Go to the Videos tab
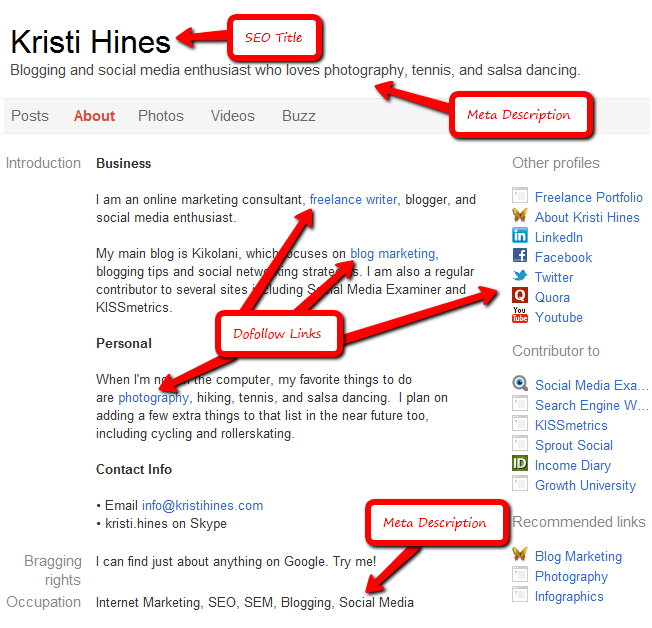This screenshot has width=652, height=628. click(233, 116)
